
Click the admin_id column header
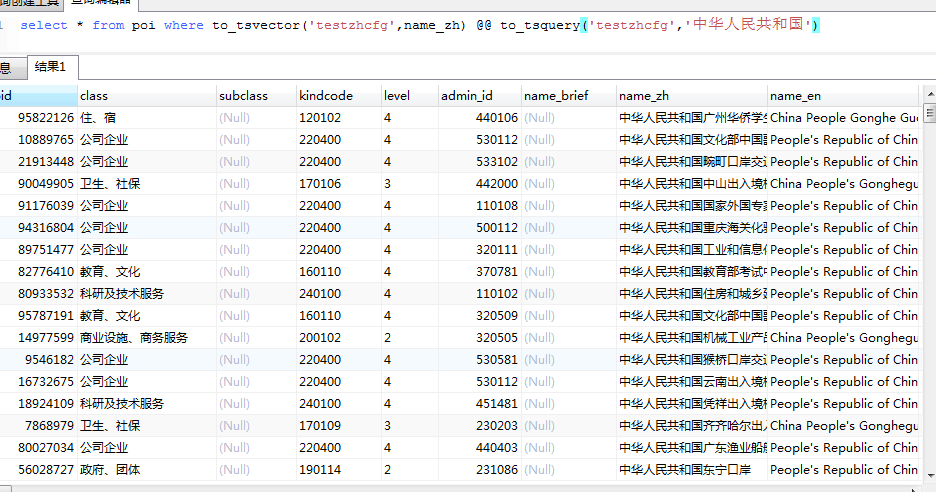(479, 96)
